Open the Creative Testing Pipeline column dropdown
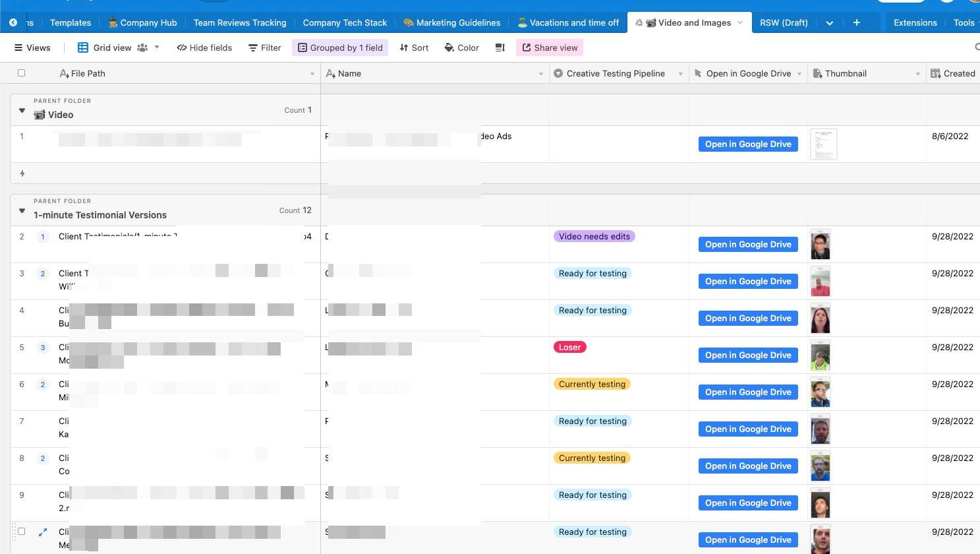Viewport: 980px width, 554px height. click(x=680, y=74)
